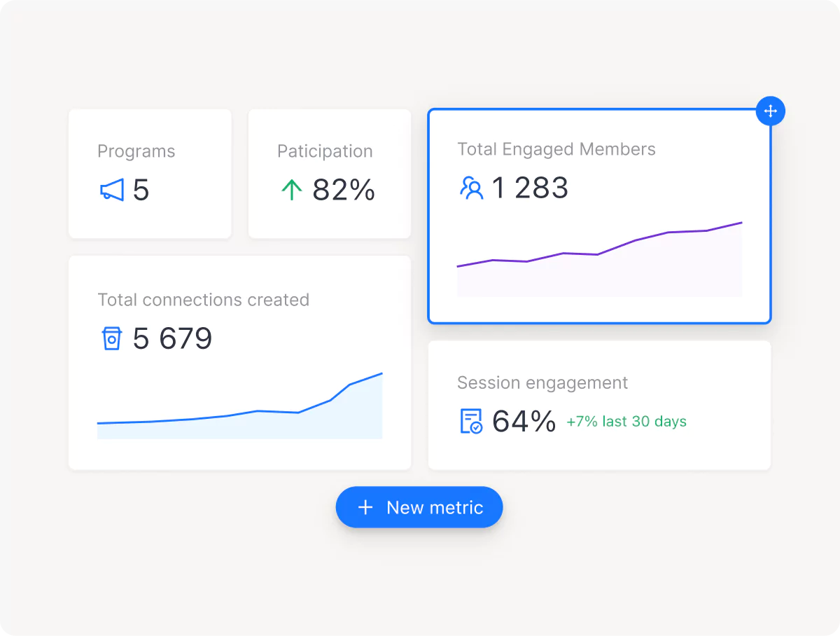Screen dimensions: 840x636
Task: Click the Programs value 5
Action: [x=141, y=190]
